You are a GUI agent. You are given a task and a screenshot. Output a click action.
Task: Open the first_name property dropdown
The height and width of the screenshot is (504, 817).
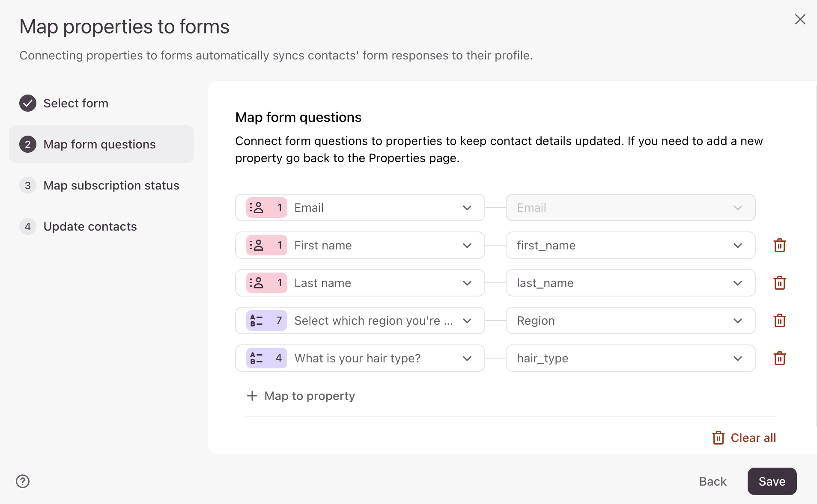[x=630, y=245]
